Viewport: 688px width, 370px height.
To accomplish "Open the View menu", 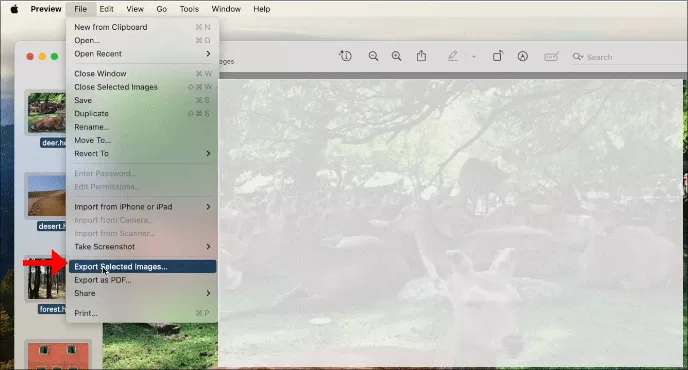I will 135,9.
